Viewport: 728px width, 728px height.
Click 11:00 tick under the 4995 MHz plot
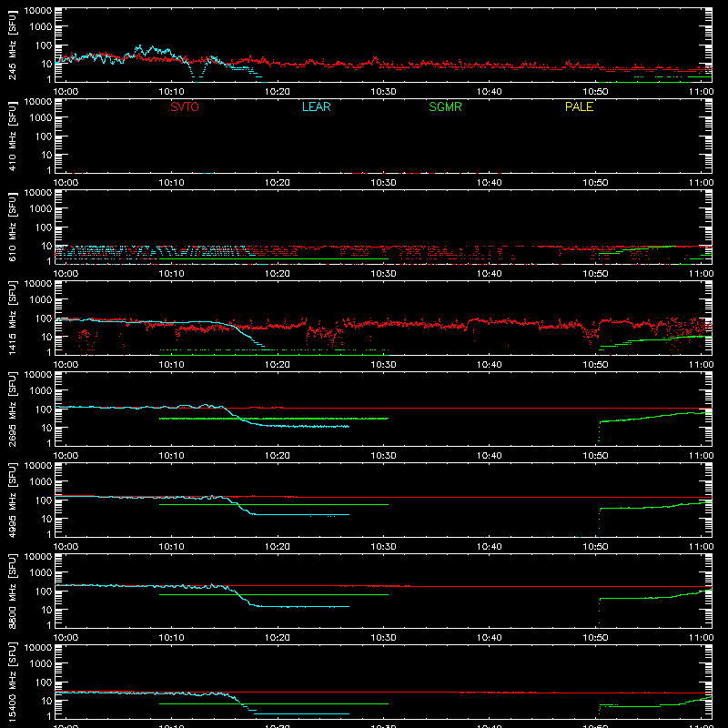click(701, 547)
